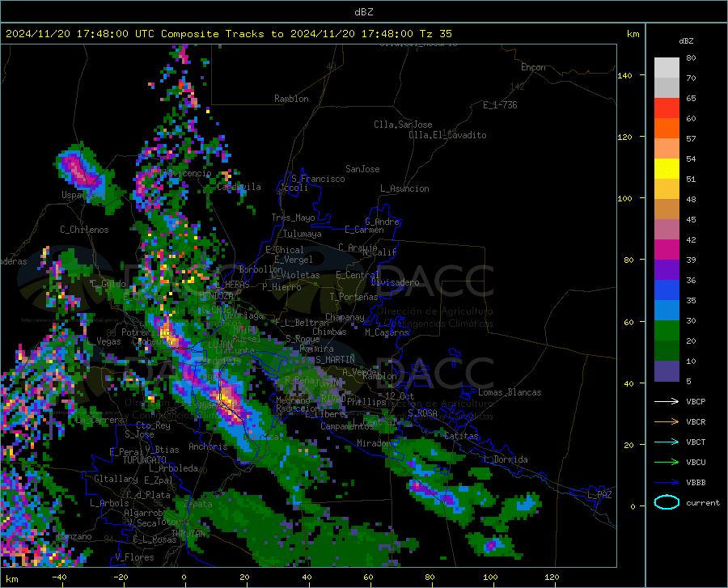Select the red swatch between 65 and 60 dBZ

(x=667, y=108)
